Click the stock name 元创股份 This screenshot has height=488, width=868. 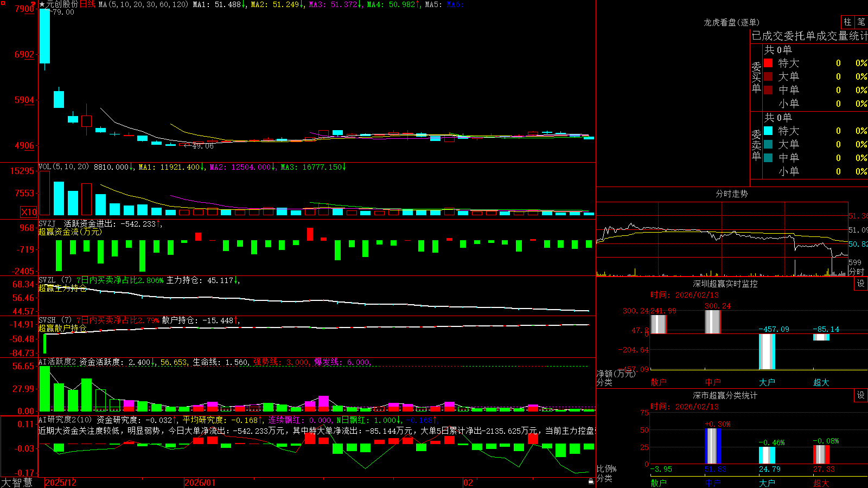(x=62, y=4)
